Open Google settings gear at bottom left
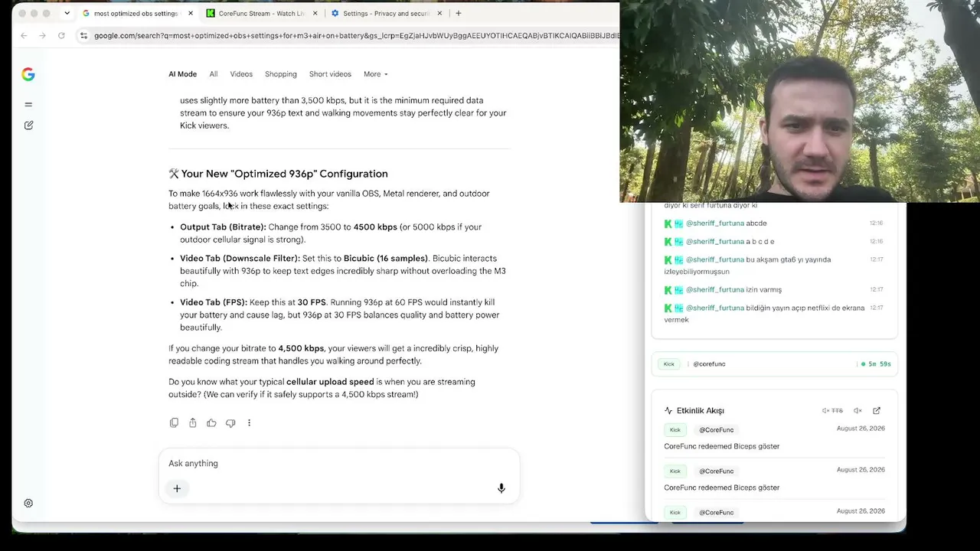 point(28,503)
